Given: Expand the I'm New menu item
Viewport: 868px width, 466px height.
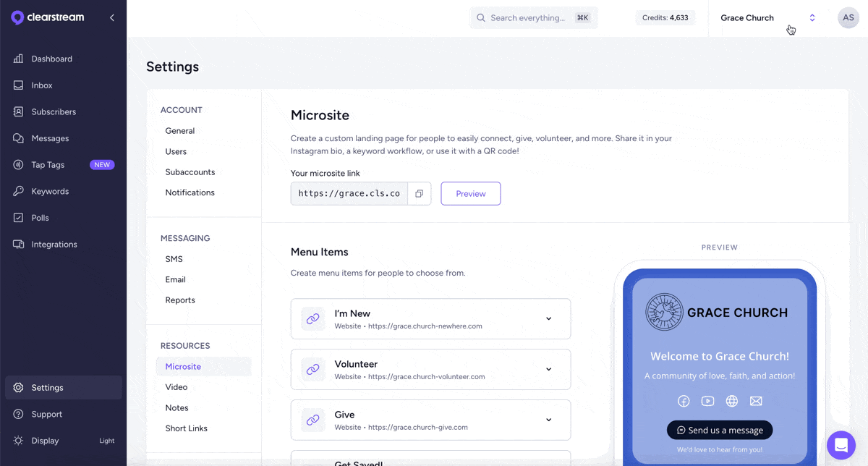Looking at the screenshot, I should [548, 319].
